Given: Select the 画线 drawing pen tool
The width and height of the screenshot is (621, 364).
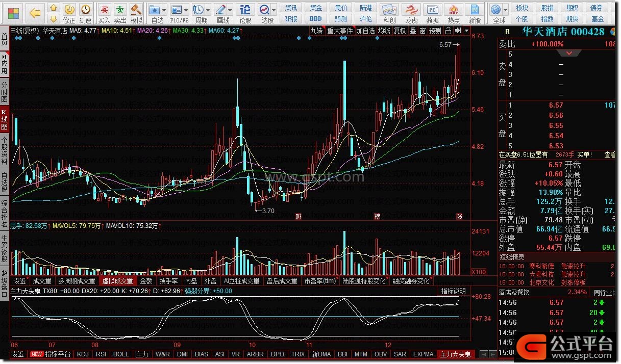Looking at the screenshot, I should pyautogui.click(x=221, y=14).
